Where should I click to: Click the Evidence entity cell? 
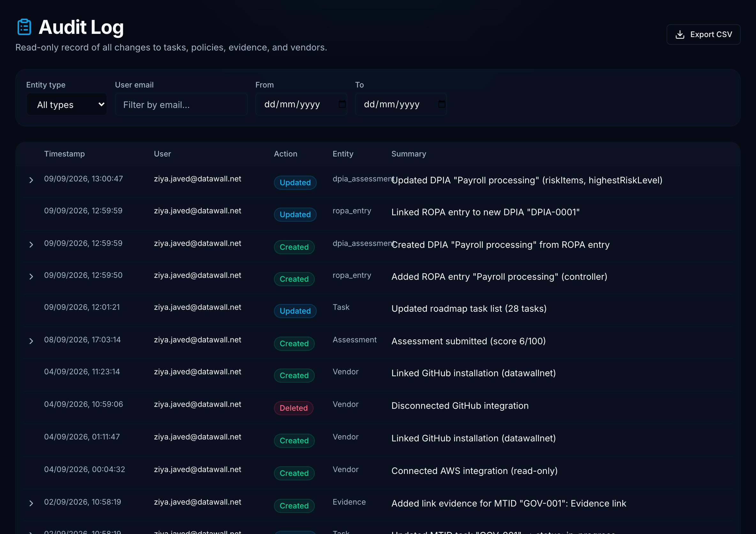(349, 502)
